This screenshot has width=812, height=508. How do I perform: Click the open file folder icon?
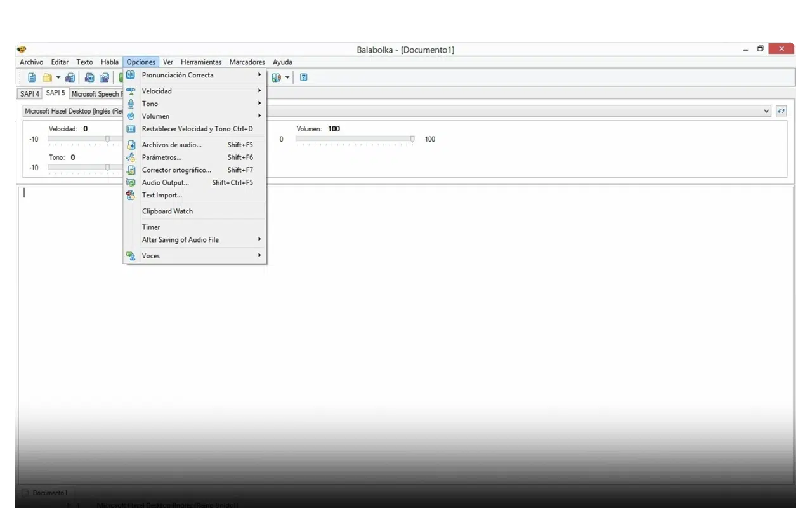coord(47,77)
